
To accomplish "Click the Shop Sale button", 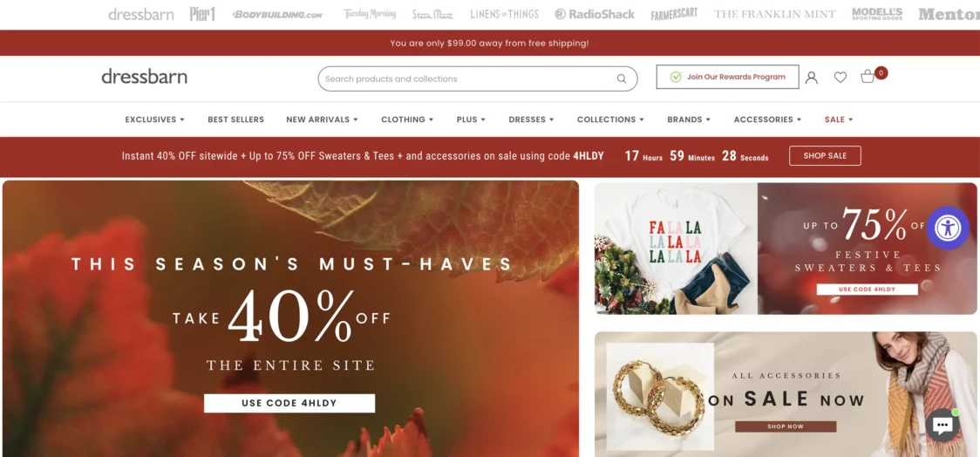I will pyautogui.click(x=825, y=155).
